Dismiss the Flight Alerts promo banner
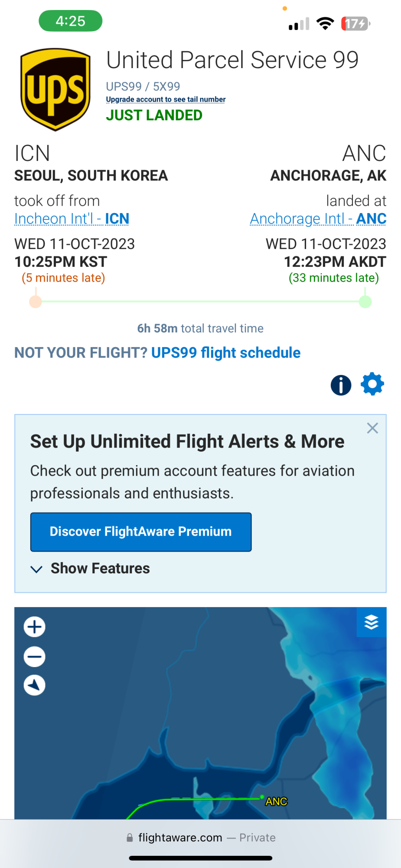The height and width of the screenshot is (868, 401). click(x=372, y=428)
